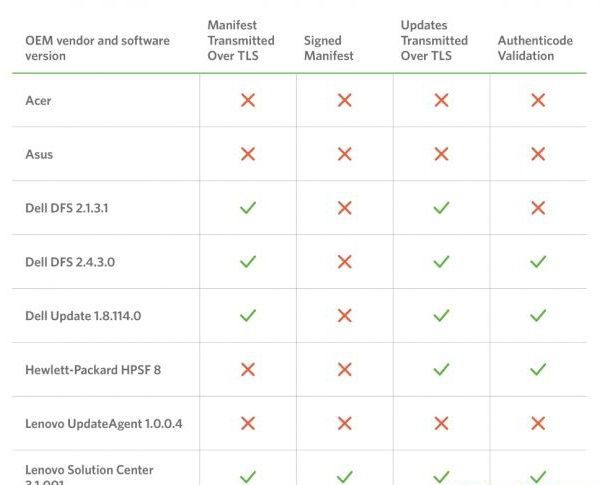Click Hewlett-Packard HPSF 8 Updates Over TLS checkmark
The height and width of the screenshot is (485, 600).
point(441,369)
